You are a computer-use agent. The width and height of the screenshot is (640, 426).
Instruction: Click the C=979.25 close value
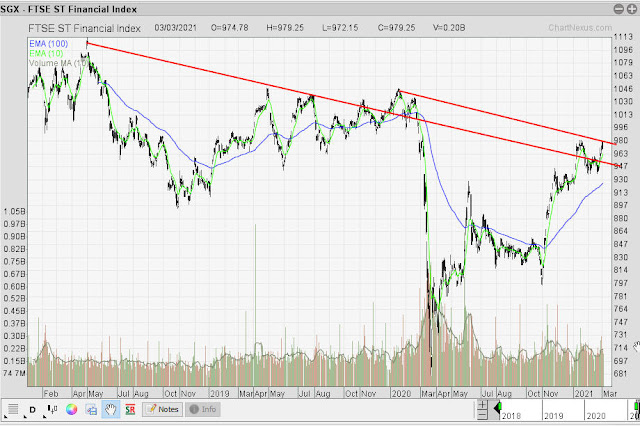[396, 28]
